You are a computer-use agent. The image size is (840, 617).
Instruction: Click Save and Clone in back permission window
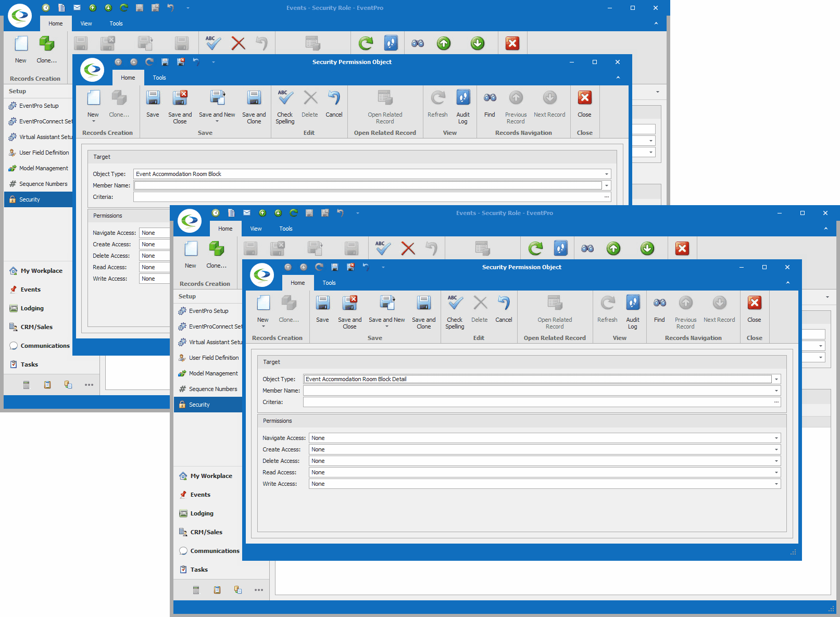point(254,107)
